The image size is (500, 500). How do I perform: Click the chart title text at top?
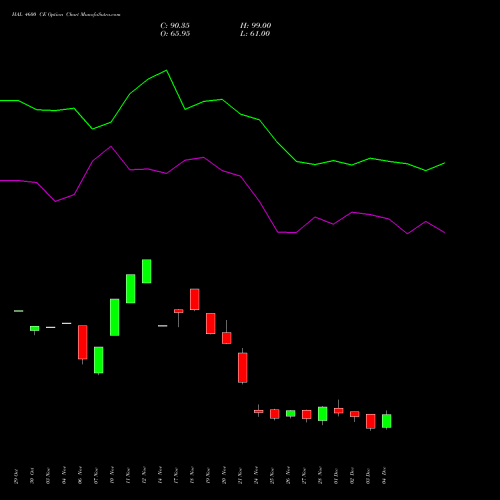pos(66,14)
